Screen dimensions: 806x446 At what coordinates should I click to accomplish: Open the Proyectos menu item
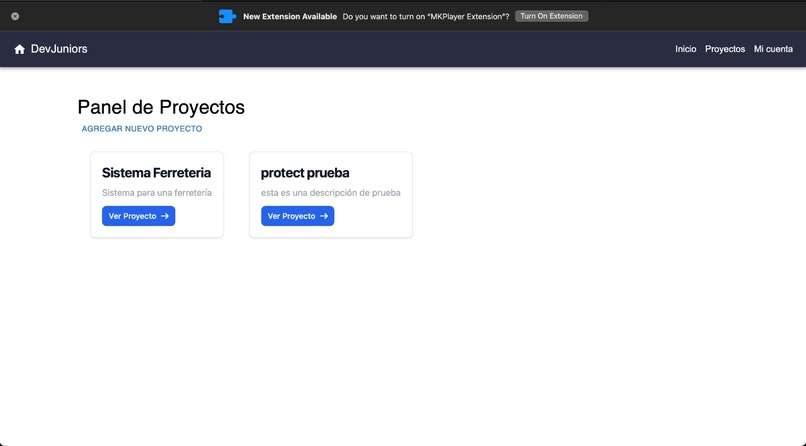click(725, 49)
